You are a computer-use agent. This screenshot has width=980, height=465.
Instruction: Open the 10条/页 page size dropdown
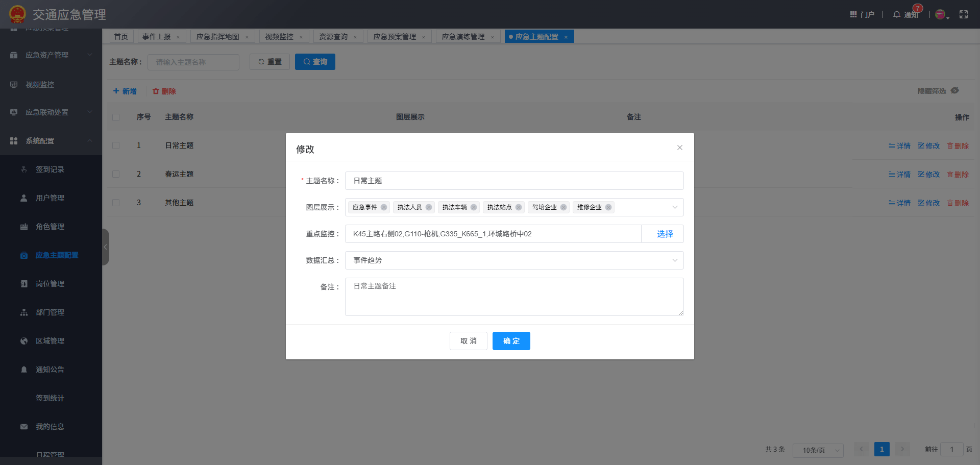point(818,450)
